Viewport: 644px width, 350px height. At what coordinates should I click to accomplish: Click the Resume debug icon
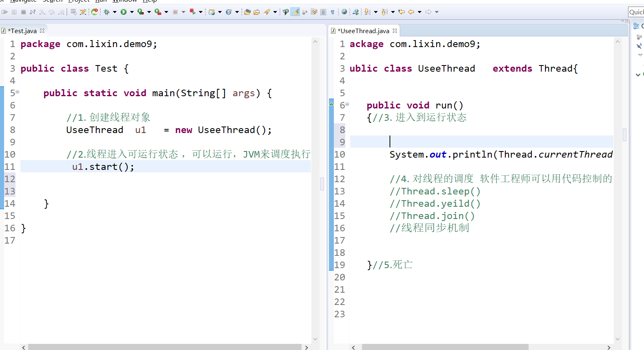click(x=5, y=12)
